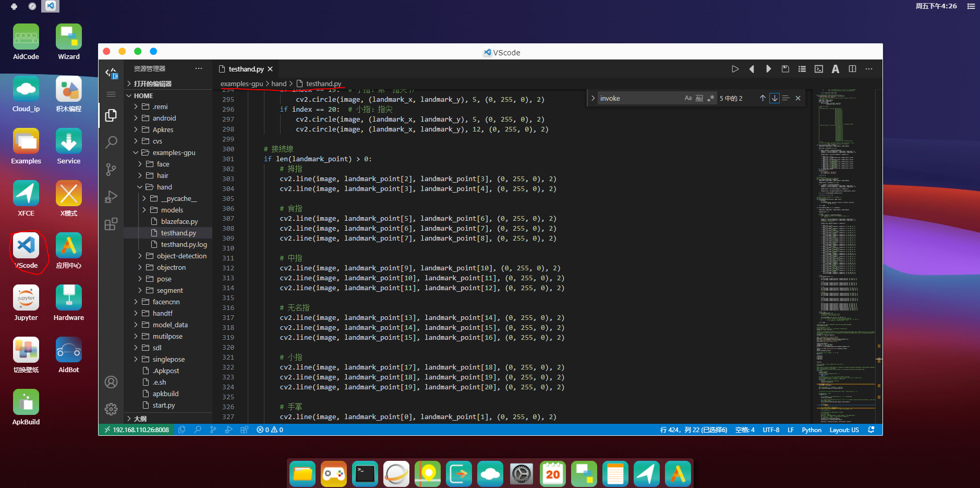Click the remote host 192.168.110.26:8008 indicator

coord(137,430)
